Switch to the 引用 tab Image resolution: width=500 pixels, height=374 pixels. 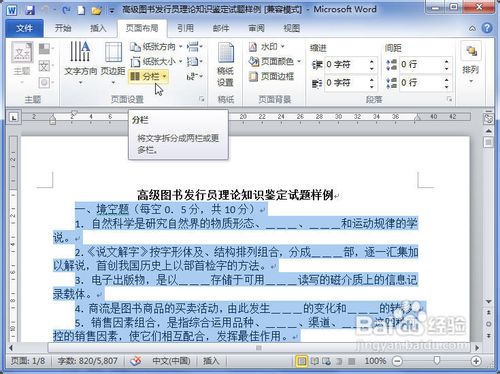point(185,28)
